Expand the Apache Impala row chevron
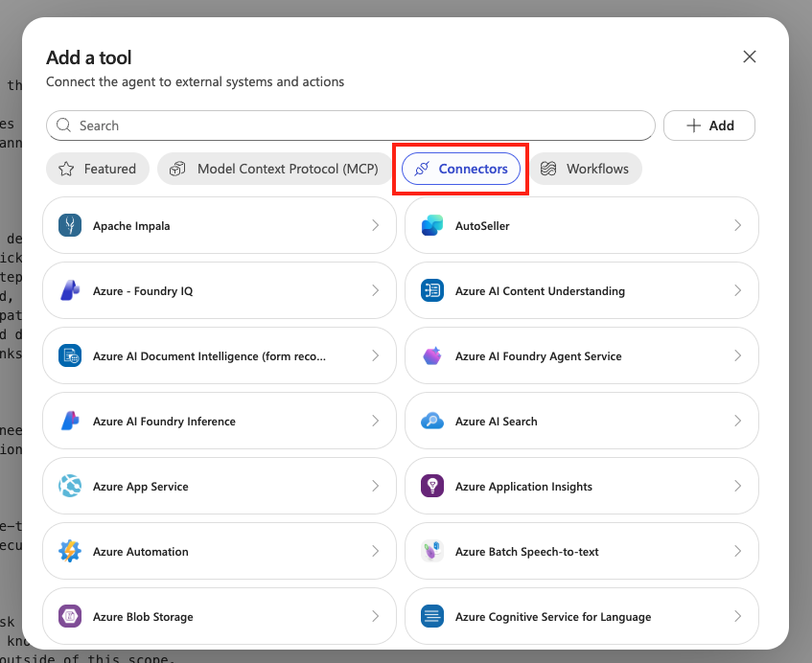 (x=376, y=226)
